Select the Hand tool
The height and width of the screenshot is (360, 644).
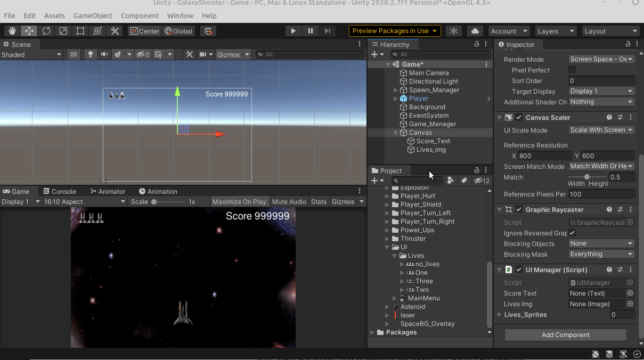point(12,31)
